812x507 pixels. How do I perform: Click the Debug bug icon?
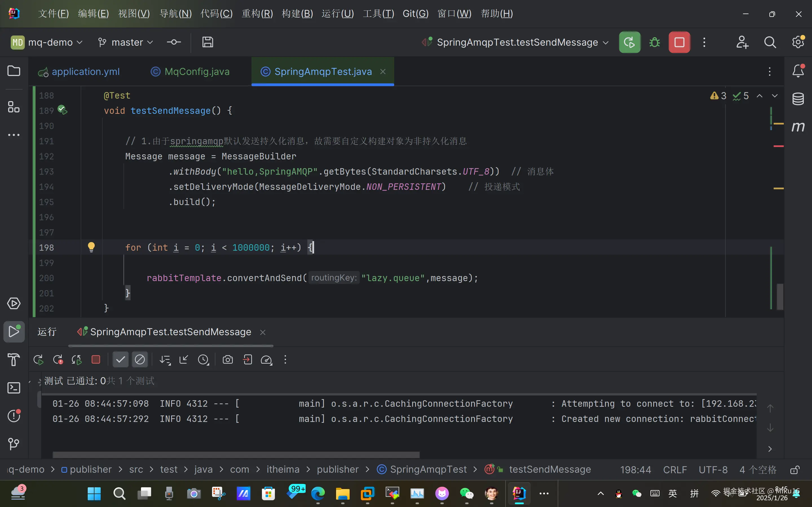coord(654,42)
